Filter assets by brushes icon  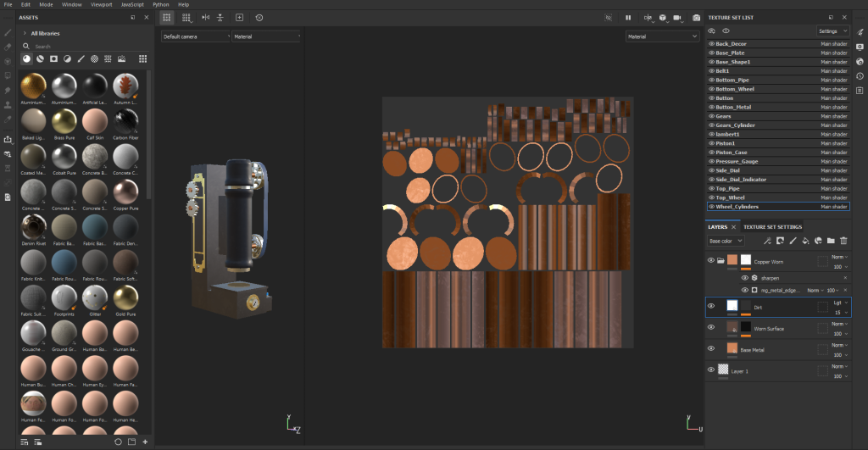81,59
